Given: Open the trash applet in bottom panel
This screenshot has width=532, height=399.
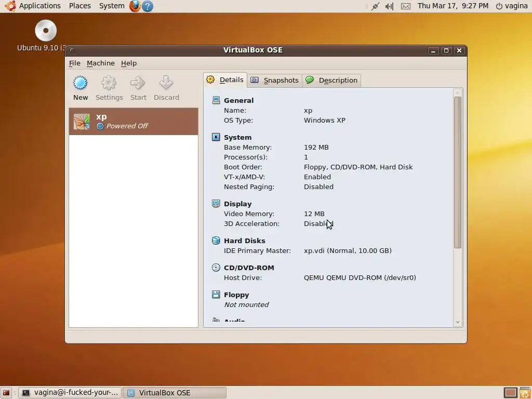Looking at the screenshot, I should (525, 393).
